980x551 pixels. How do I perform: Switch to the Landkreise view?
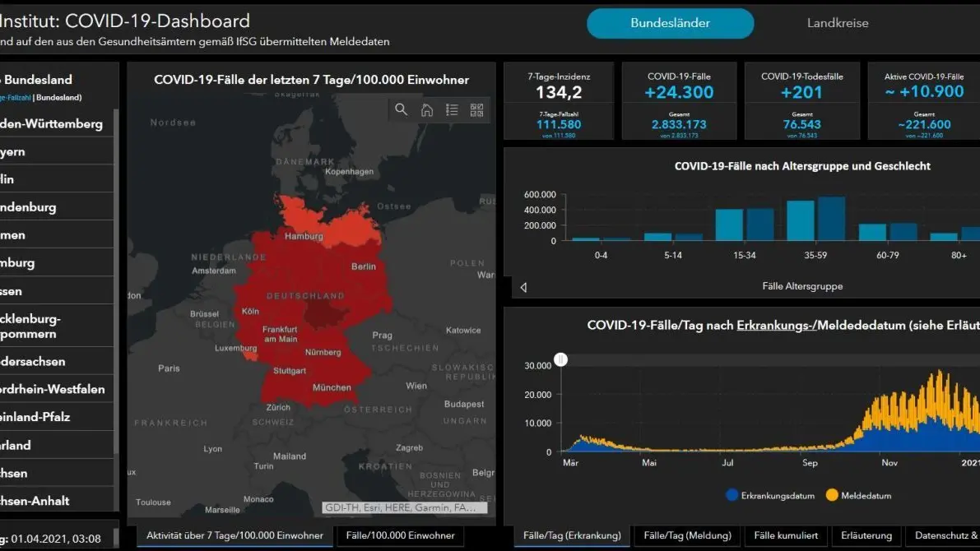(838, 23)
